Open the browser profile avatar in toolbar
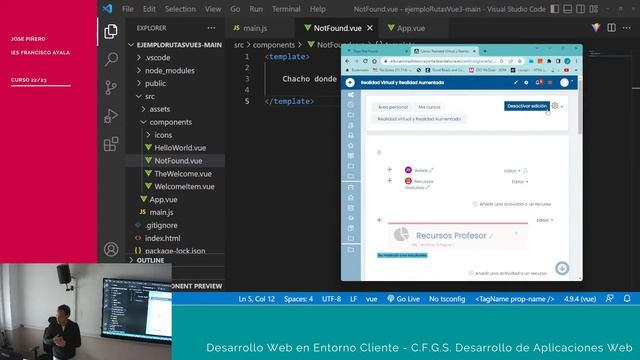Viewport: 640px width, 360px height. coord(567,61)
